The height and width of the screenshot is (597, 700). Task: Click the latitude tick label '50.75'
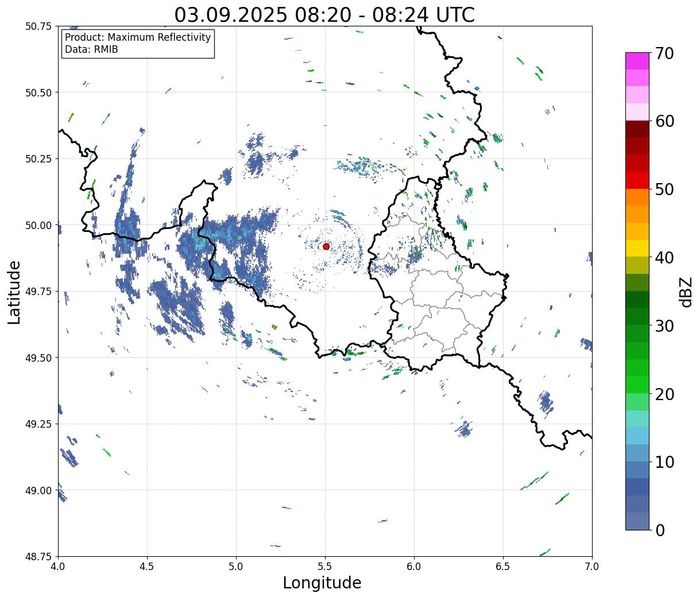38,26
